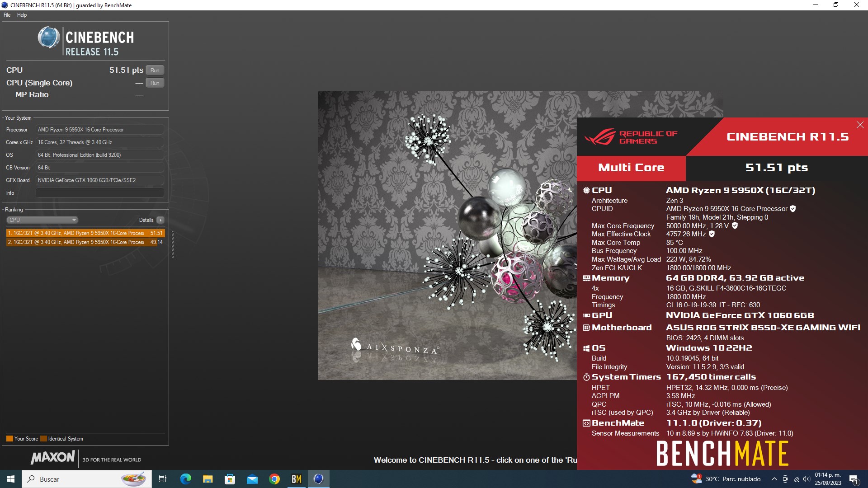Click the Republic of Gamers logo
This screenshot has width=868, height=488.
(631, 137)
